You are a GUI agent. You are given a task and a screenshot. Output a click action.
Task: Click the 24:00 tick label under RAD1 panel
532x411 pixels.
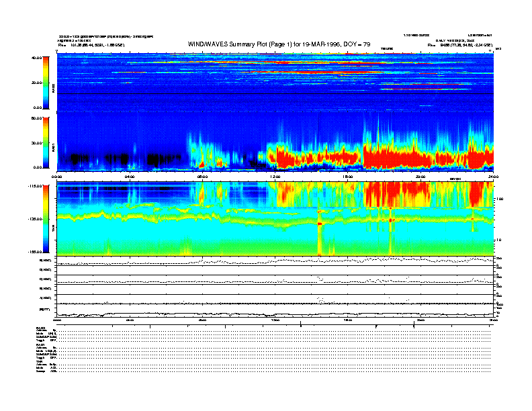493,177
